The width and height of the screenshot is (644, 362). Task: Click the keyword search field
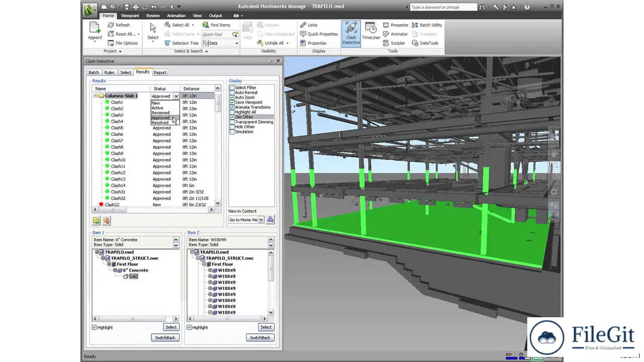[443, 7]
